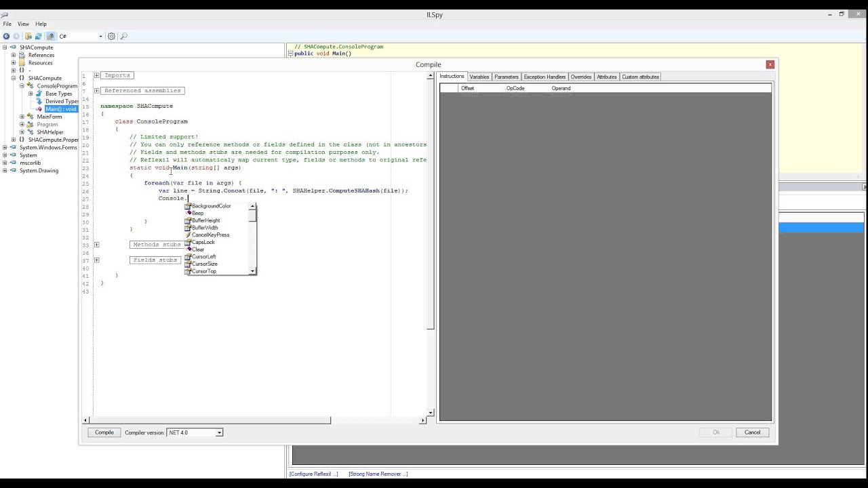Image resolution: width=868 pixels, height=488 pixels.
Task: Expand the mscorlib assembly node
Action: (5, 163)
